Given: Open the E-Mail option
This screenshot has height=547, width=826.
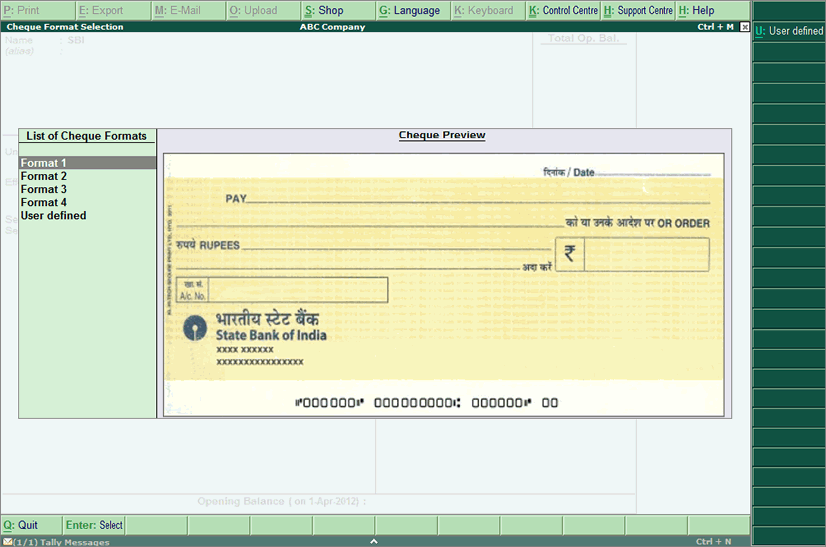Looking at the screenshot, I should (189, 11).
